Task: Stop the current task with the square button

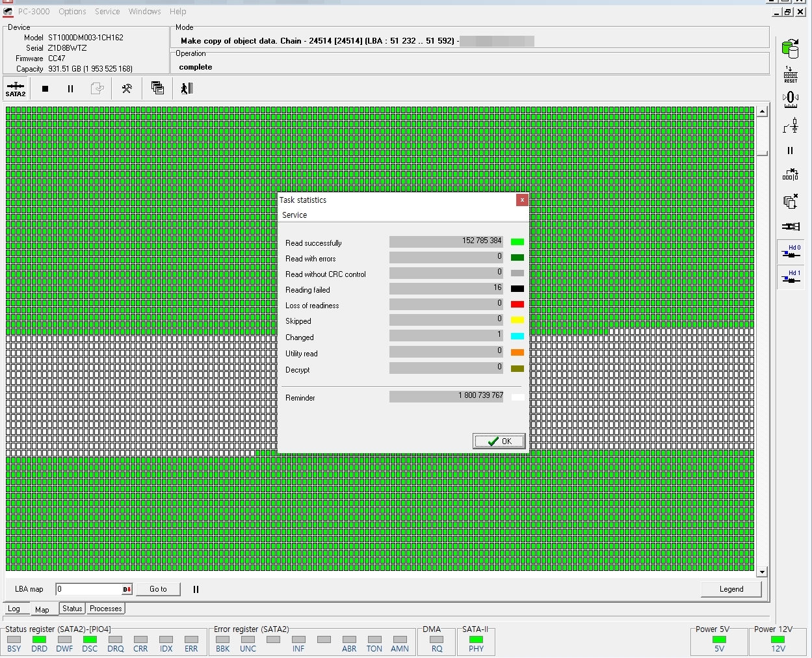Action: tap(45, 88)
